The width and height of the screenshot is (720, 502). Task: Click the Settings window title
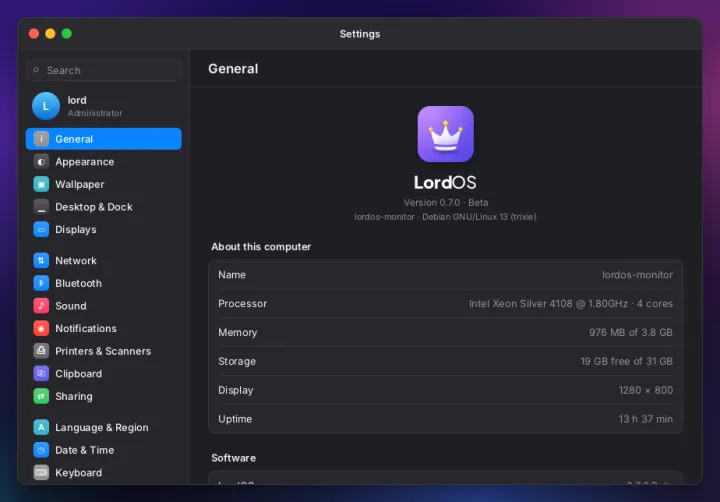360,34
